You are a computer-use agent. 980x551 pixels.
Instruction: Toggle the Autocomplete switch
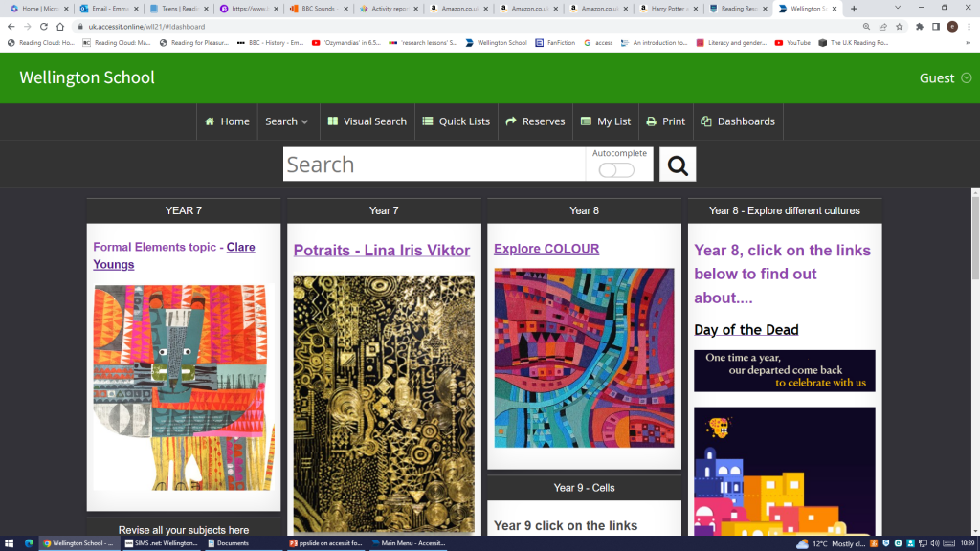(x=616, y=170)
